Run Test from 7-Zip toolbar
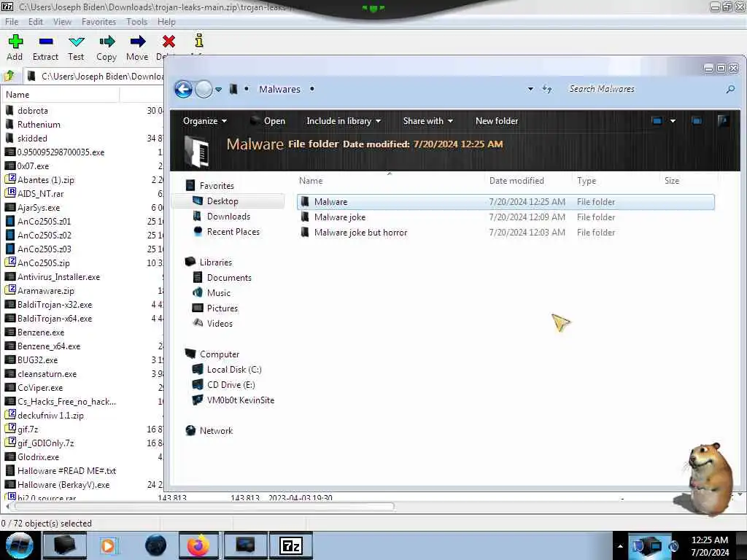Screen dimensions: 747x560 [x=76, y=47]
